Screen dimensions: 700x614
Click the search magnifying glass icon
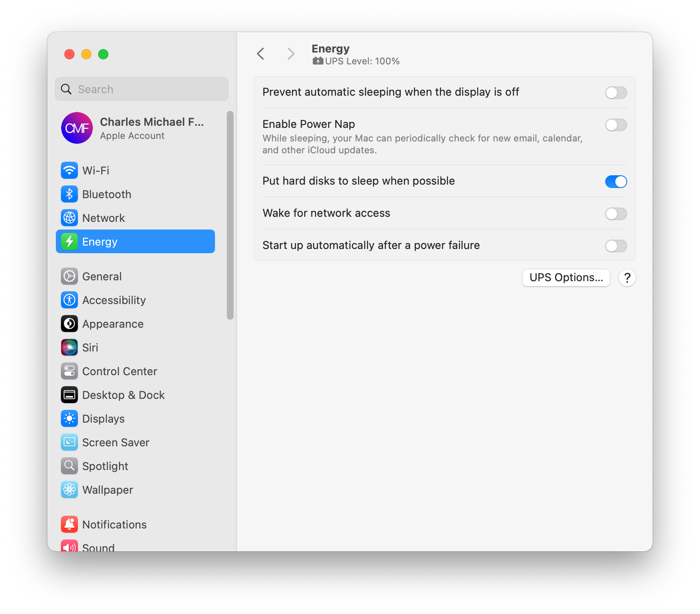(66, 89)
